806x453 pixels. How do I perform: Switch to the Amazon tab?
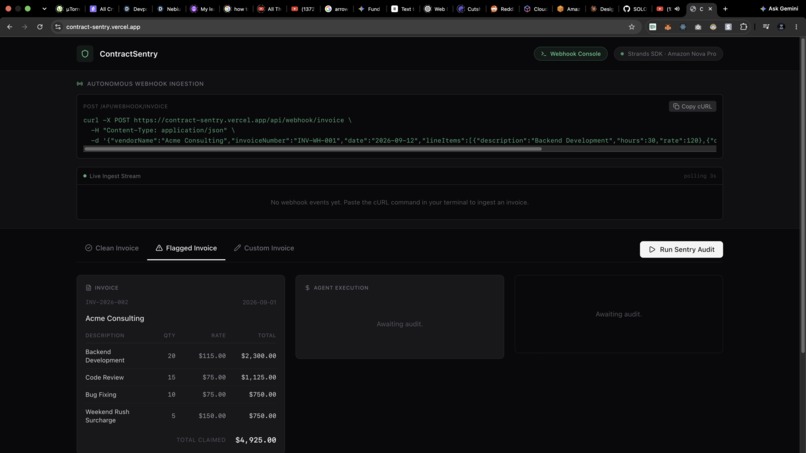click(569, 9)
